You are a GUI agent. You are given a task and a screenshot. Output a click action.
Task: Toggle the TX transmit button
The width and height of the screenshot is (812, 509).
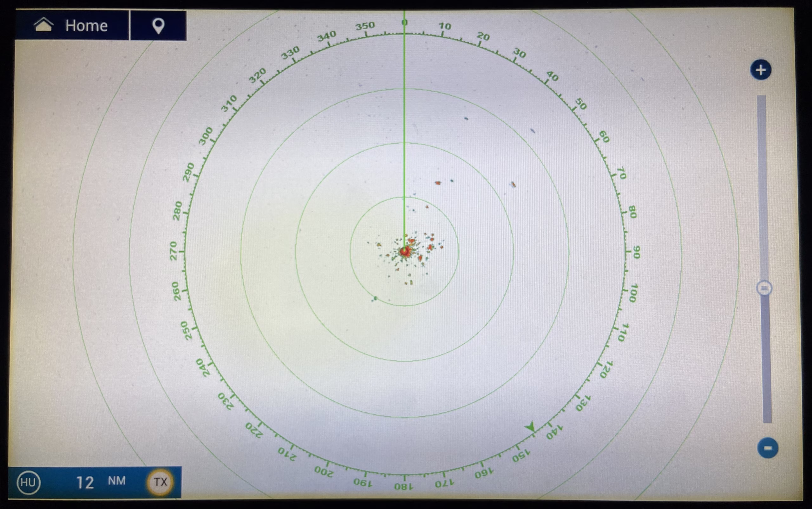160,482
